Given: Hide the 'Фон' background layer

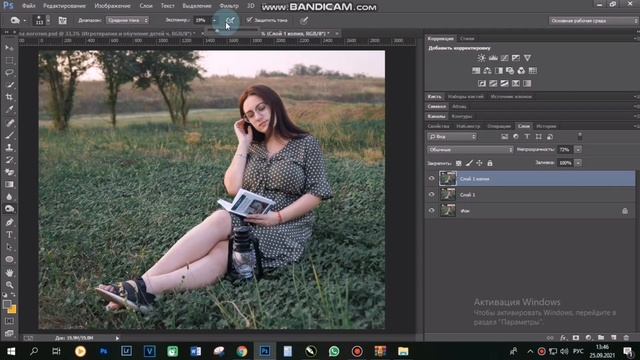Looking at the screenshot, I should coord(431,211).
